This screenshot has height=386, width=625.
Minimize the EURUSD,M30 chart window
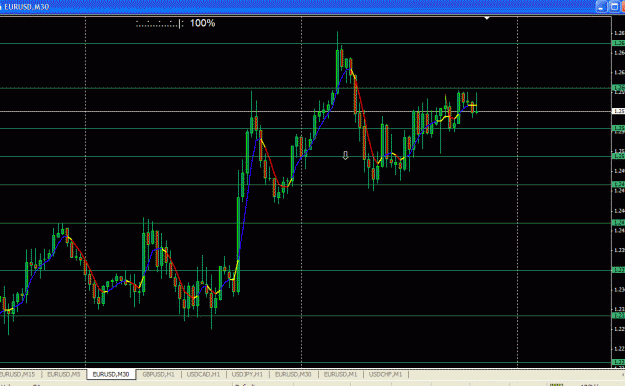[602, 6]
